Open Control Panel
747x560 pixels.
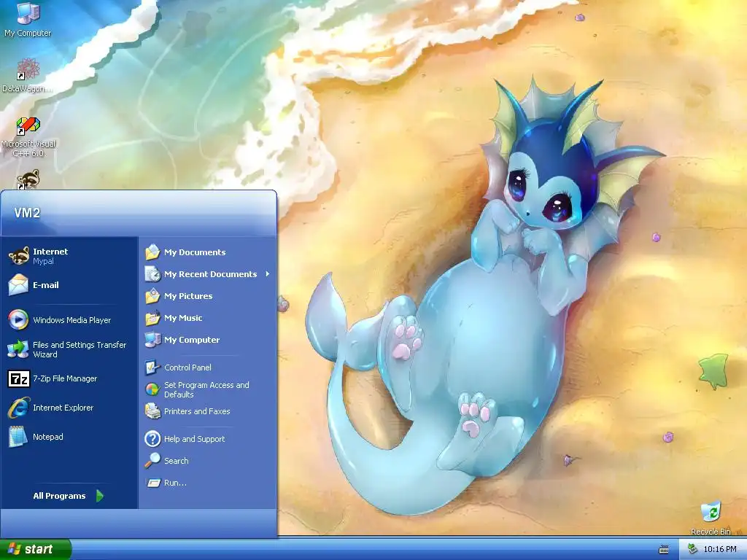pyautogui.click(x=208, y=367)
